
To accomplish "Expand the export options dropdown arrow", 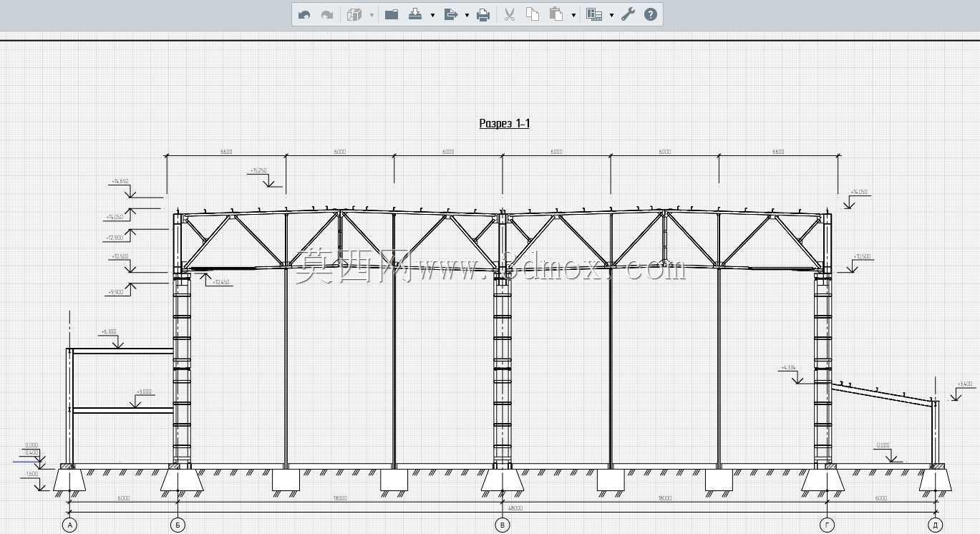I will tap(467, 15).
